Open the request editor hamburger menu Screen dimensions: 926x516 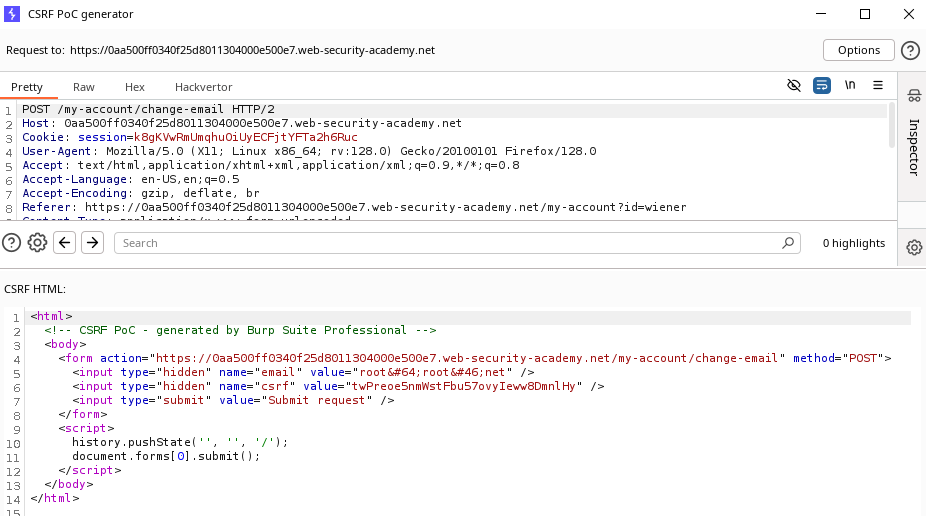878,85
